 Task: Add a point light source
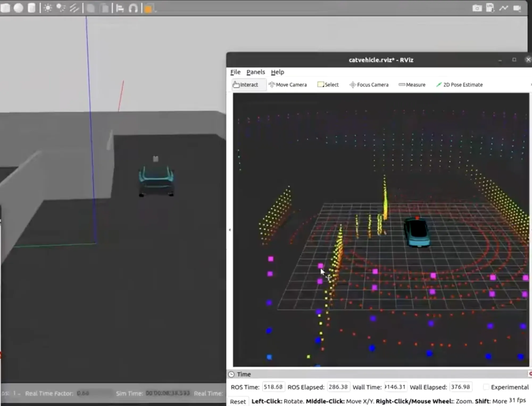pos(48,8)
